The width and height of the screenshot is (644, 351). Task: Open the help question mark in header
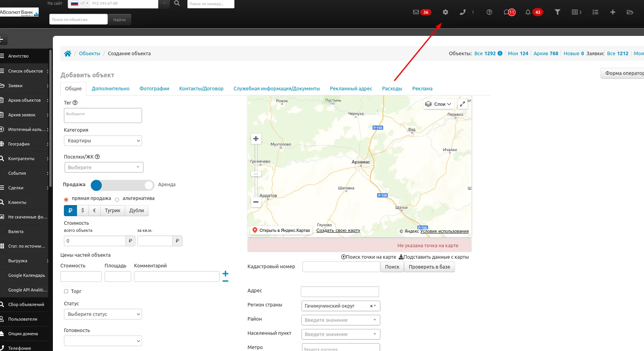(x=489, y=12)
